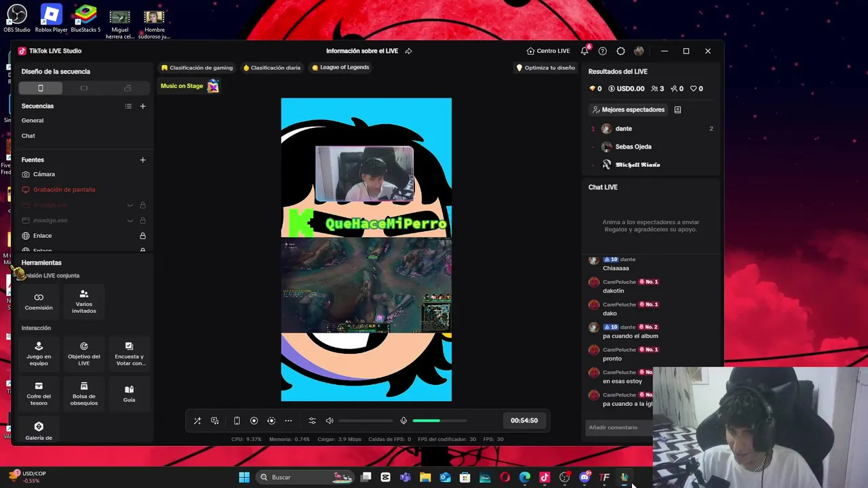Open League of Legends tag
The height and width of the screenshot is (488, 868).
click(x=340, y=68)
